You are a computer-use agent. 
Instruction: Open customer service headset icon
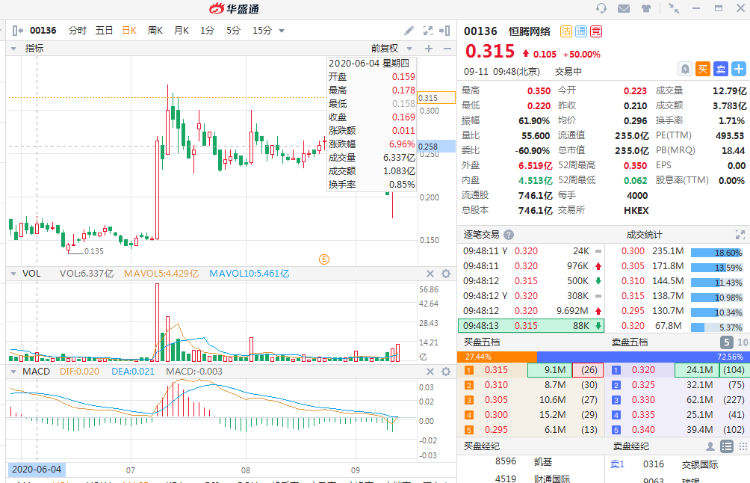(601, 8)
